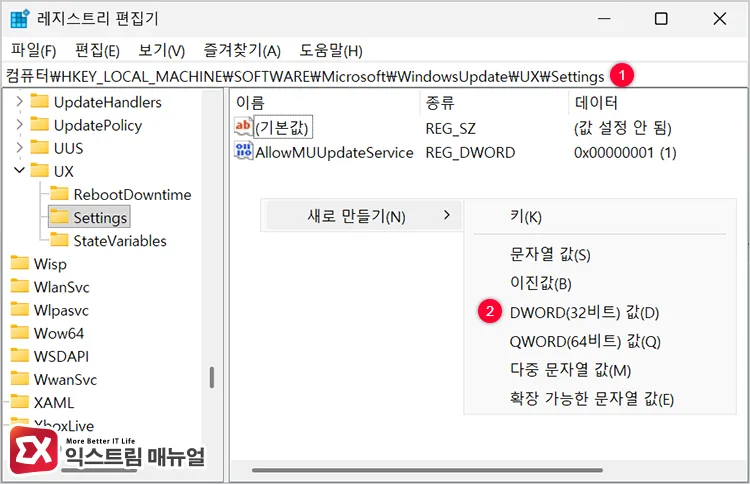Screen dimensions: 750x484
Task: Click the RebootDowntime folder icon
Action: click(59, 194)
